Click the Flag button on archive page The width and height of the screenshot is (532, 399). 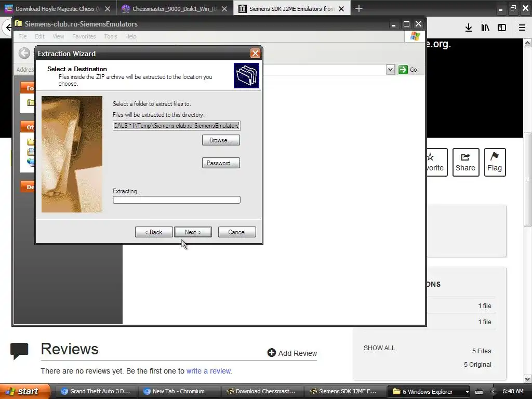coord(495,162)
